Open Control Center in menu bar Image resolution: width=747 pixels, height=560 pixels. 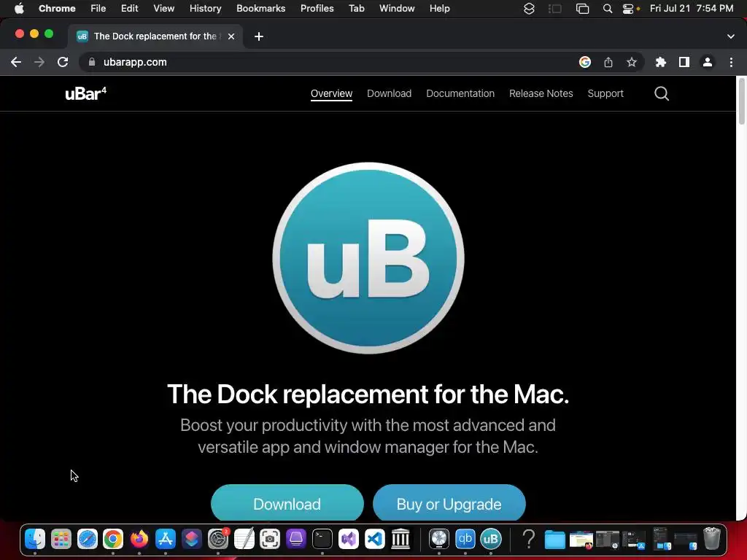[628, 8]
